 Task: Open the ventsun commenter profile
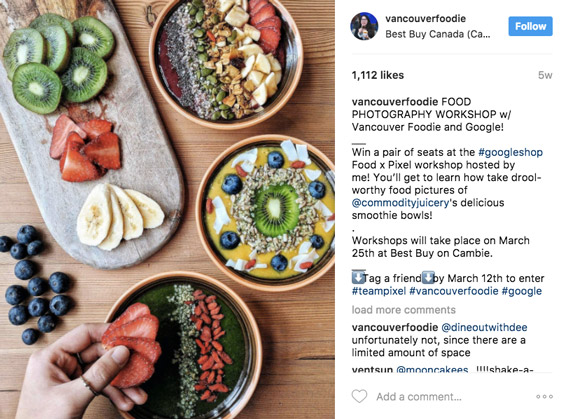pos(372,369)
